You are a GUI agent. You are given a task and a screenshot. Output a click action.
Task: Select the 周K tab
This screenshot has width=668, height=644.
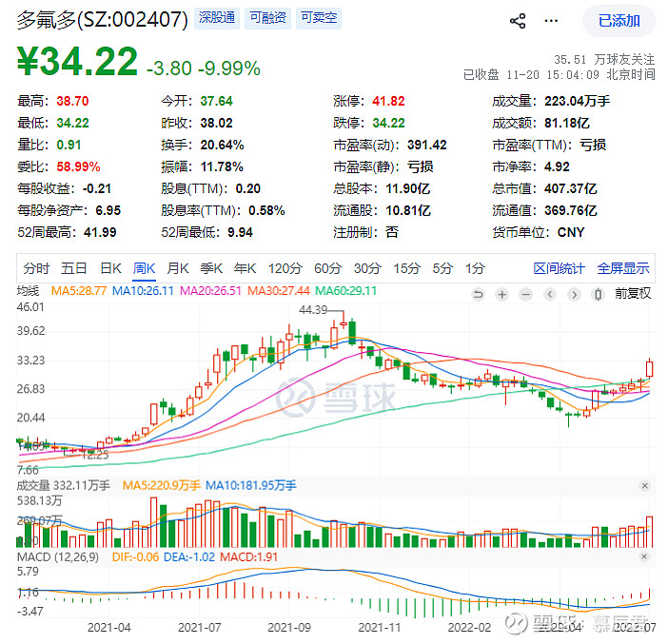[x=144, y=269]
